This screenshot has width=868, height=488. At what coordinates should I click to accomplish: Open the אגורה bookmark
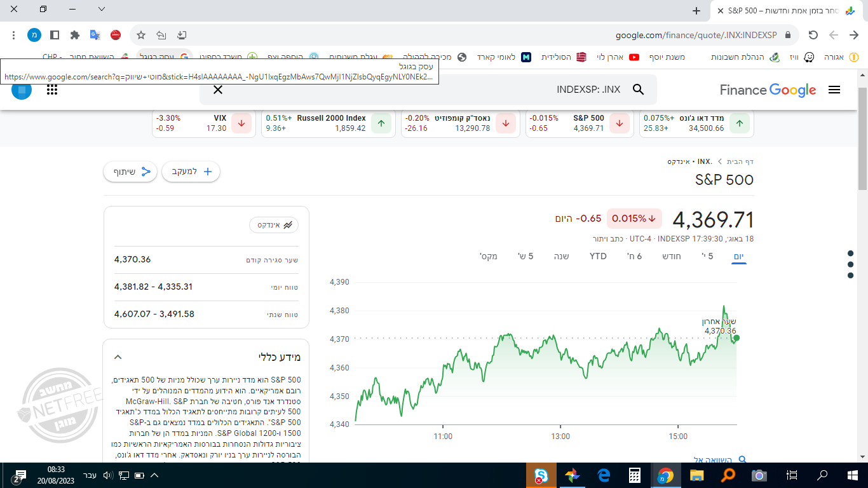coord(840,57)
